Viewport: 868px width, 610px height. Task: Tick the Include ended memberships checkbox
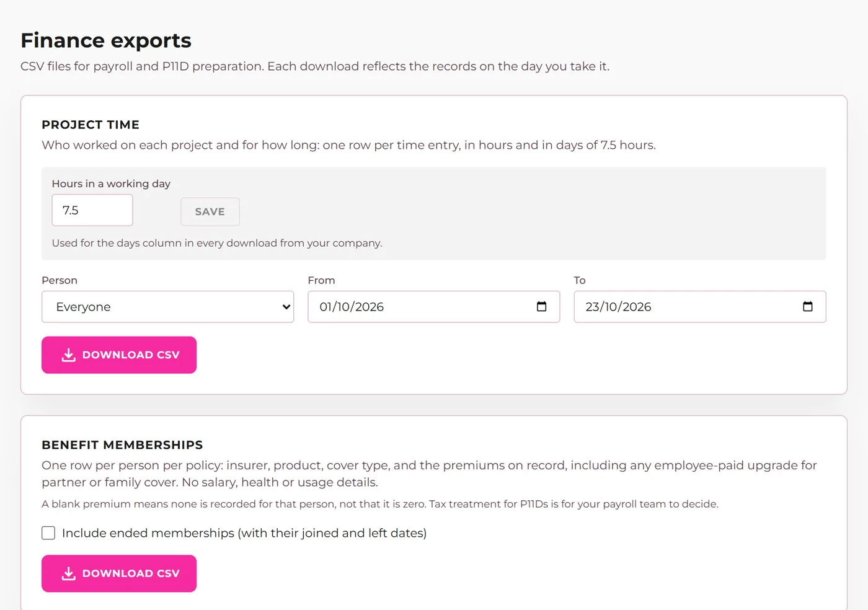[x=48, y=533]
